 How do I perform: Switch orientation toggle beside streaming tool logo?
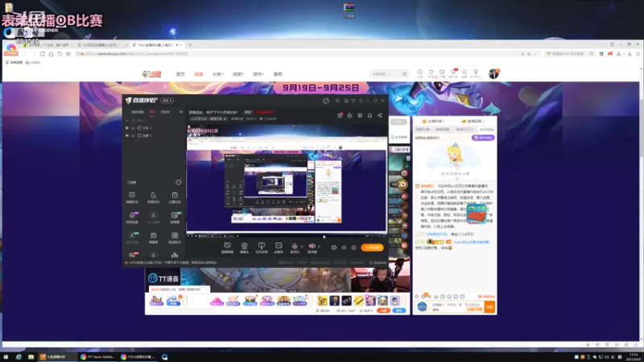pos(167,101)
